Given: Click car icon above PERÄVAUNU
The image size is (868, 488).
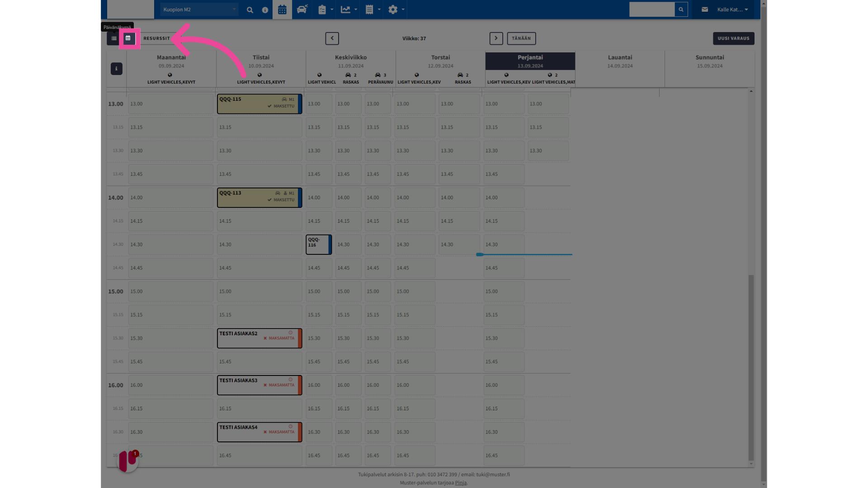Looking at the screenshot, I should click(378, 75).
